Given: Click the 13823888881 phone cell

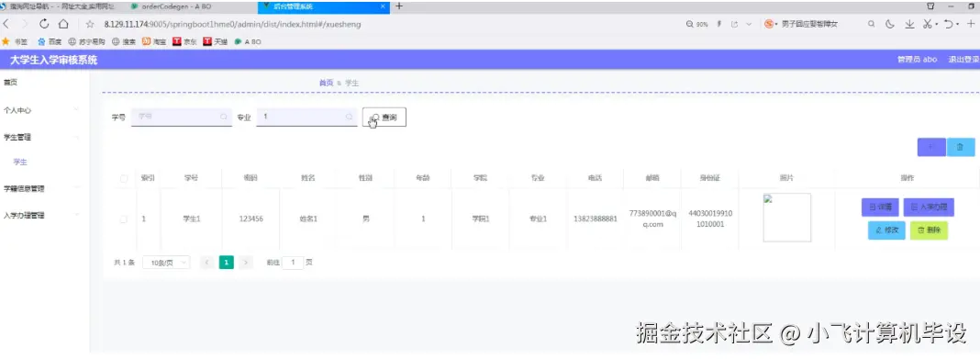Looking at the screenshot, I should point(595,219).
